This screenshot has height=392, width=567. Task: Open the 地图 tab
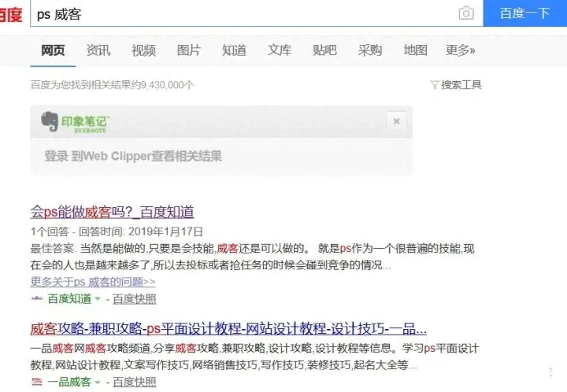coord(415,50)
